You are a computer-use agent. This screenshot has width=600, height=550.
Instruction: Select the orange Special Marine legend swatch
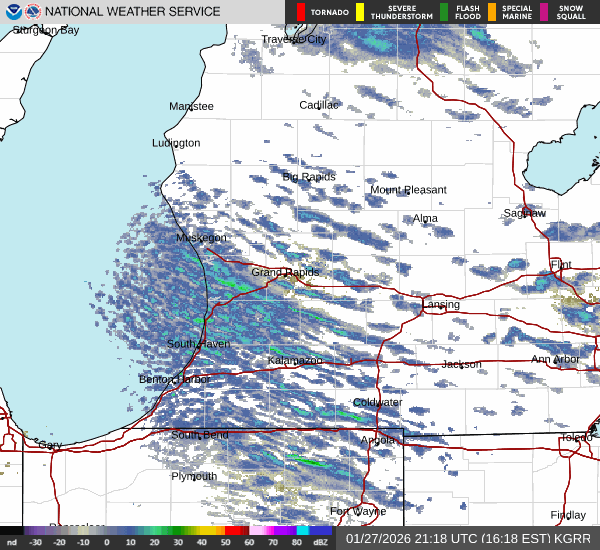point(492,12)
